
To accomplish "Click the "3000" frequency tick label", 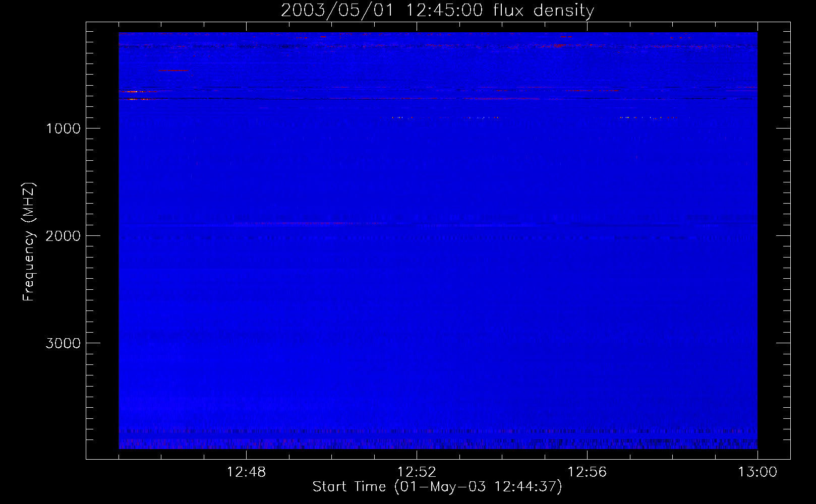I will [63, 343].
